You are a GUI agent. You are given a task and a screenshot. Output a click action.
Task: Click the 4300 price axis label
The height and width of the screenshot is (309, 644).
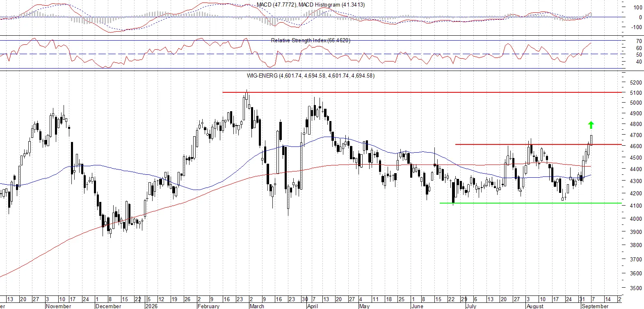(636, 181)
